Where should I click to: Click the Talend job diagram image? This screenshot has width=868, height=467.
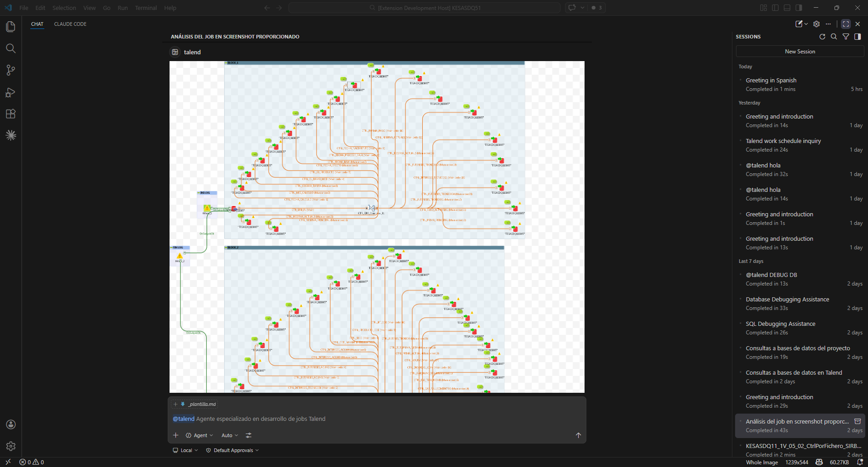377,227
